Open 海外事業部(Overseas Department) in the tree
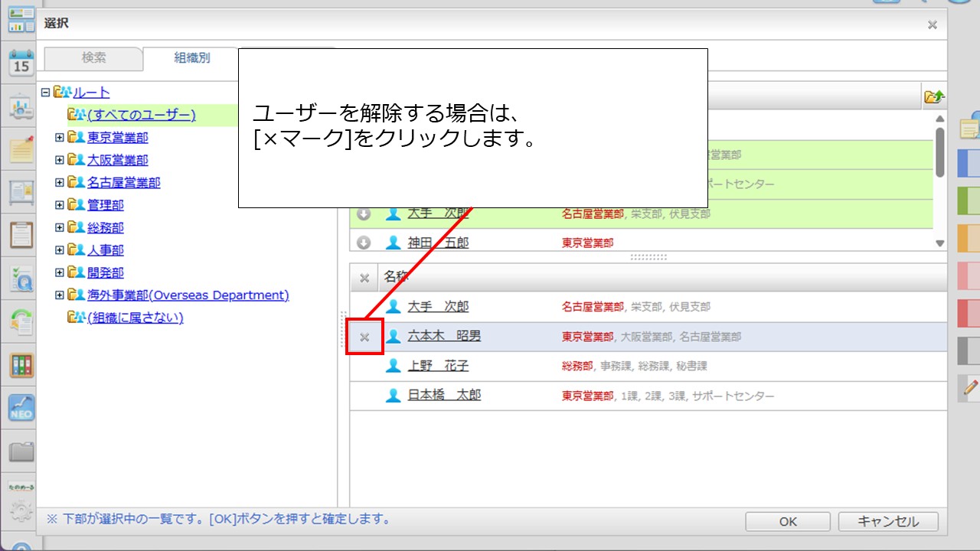The height and width of the screenshot is (551, 980). click(x=188, y=295)
